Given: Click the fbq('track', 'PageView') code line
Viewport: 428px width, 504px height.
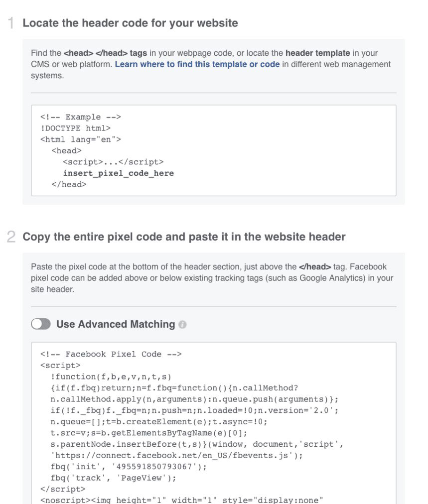Looking at the screenshot, I should 113,478.
